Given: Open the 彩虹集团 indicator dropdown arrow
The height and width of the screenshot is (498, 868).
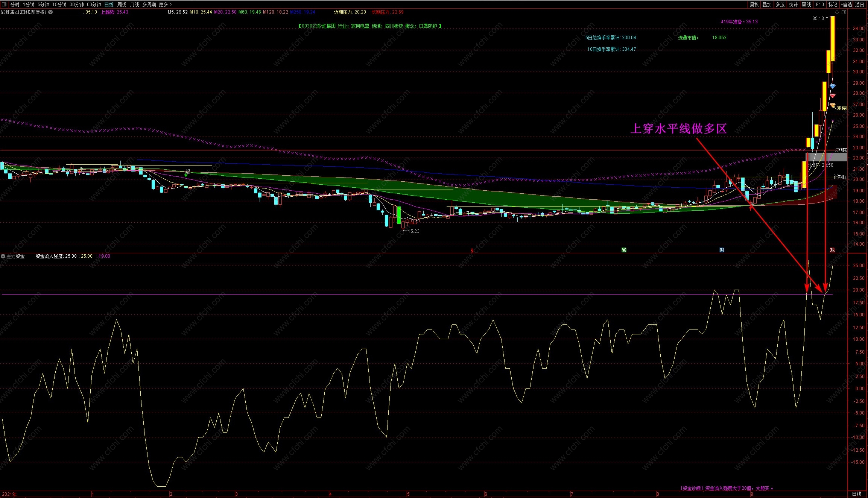Looking at the screenshot, I should click(x=51, y=12).
